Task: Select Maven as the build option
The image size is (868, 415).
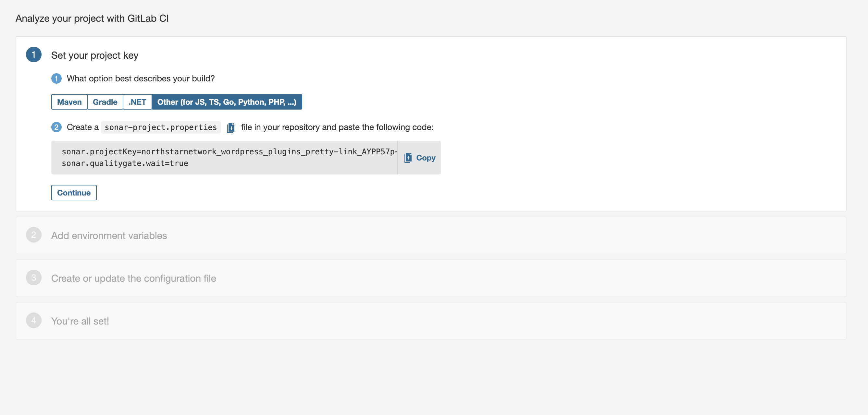Action: click(69, 102)
